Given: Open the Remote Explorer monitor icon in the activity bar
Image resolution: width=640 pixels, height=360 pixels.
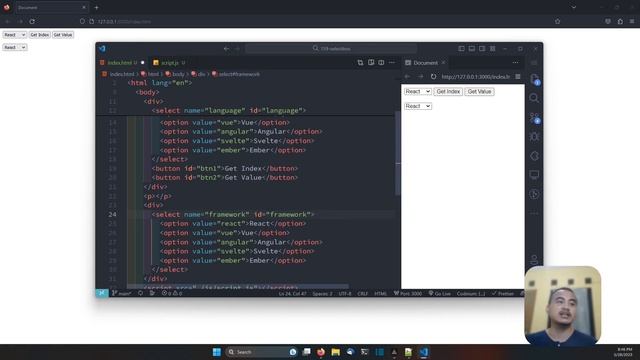Looking at the screenshot, I should (x=534, y=175).
